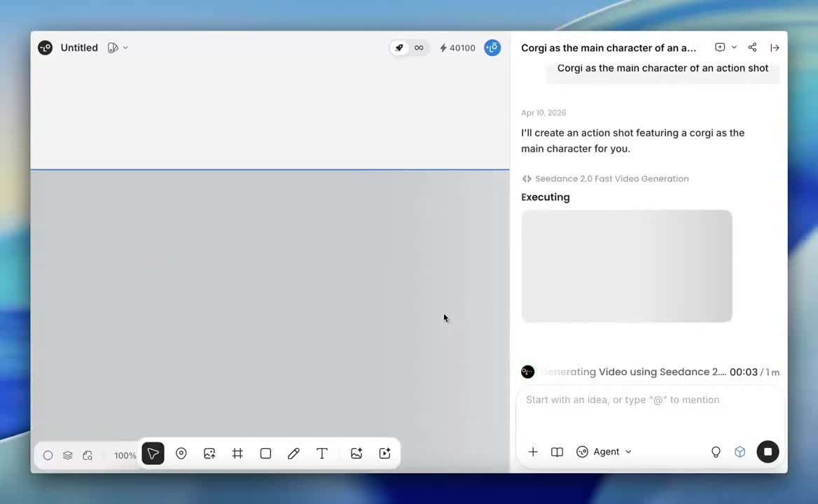The width and height of the screenshot is (818, 504).
Task: Open the book library icon
Action: click(x=557, y=452)
